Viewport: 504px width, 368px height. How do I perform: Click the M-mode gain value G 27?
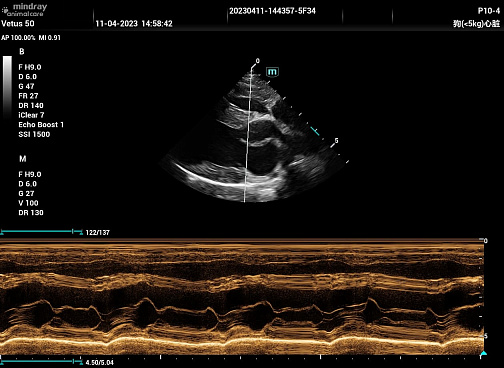point(26,194)
